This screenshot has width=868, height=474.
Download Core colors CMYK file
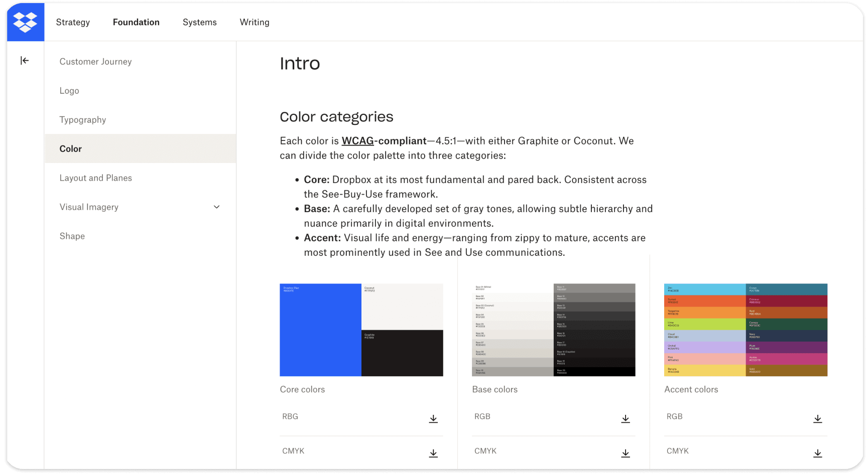(x=433, y=453)
